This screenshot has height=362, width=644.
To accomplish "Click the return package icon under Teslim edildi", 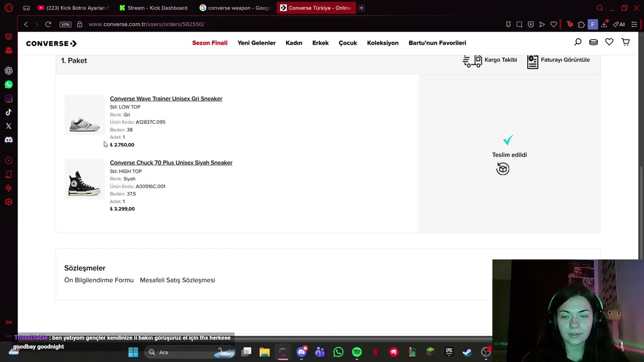I will (503, 169).
